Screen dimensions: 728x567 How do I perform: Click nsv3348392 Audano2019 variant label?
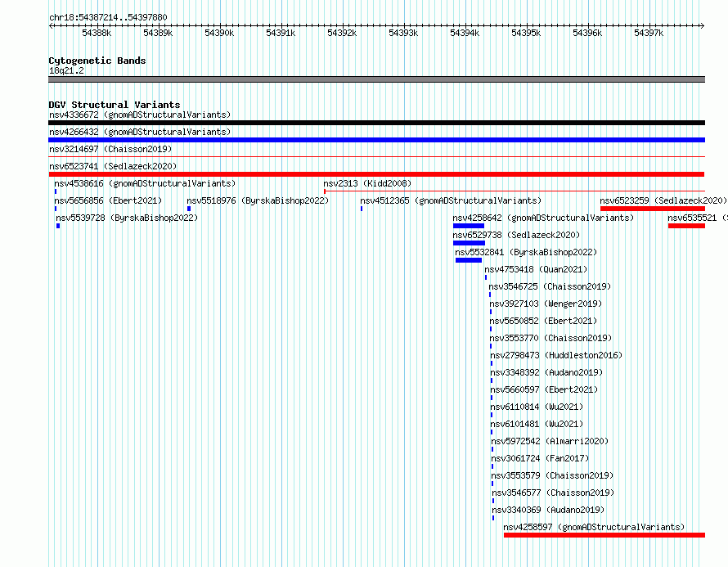click(546, 372)
